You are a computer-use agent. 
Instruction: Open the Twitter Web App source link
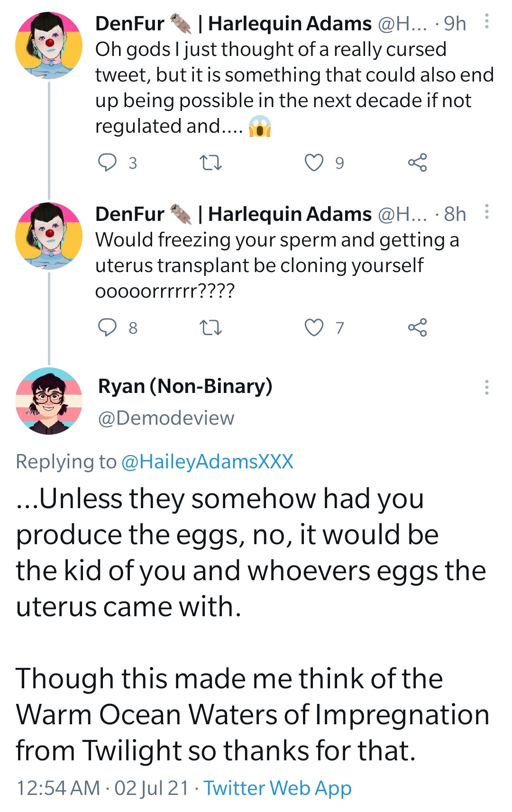pyautogui.click(x=278, y=788)
